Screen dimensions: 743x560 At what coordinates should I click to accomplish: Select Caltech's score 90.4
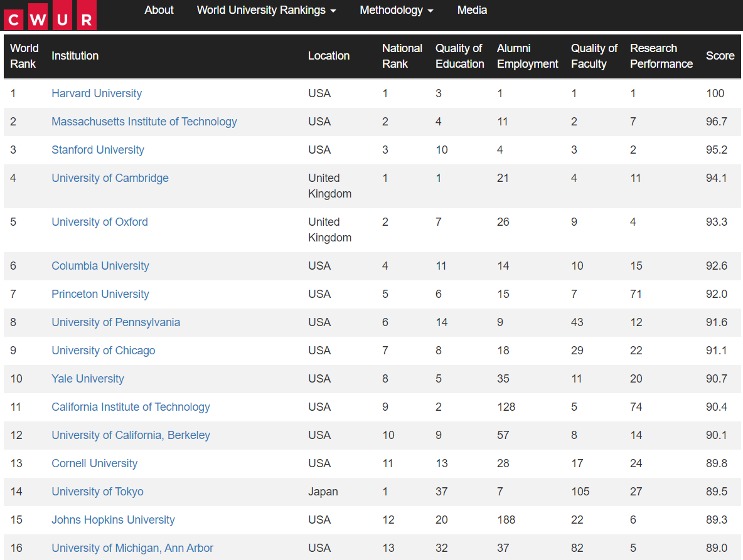pos(717,407)
